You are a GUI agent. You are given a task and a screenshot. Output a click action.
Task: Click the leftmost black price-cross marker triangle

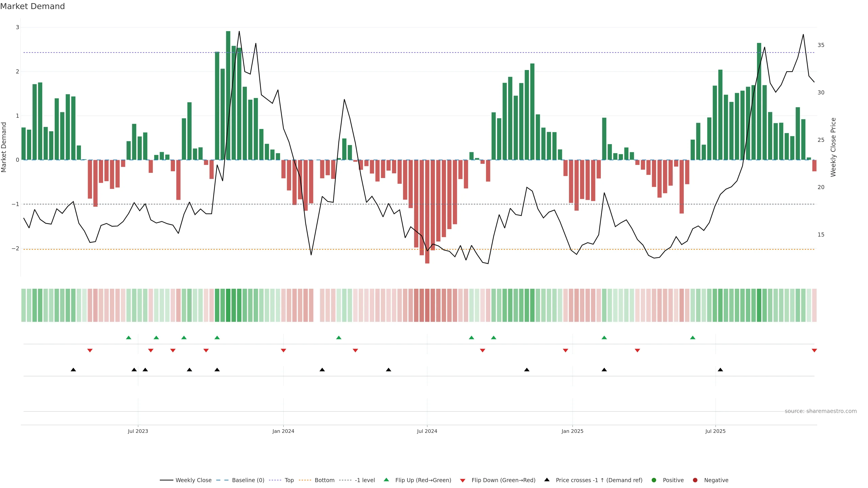[73, 369]
